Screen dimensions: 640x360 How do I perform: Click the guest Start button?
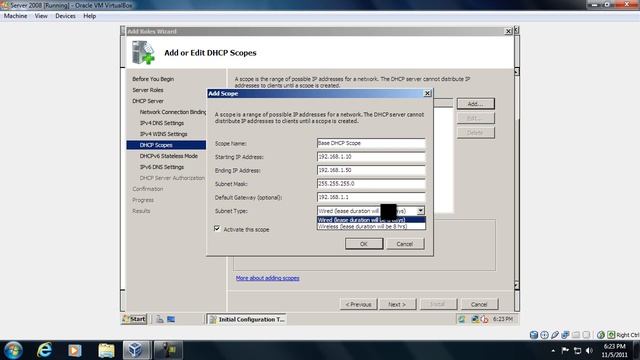pos(134,319)
